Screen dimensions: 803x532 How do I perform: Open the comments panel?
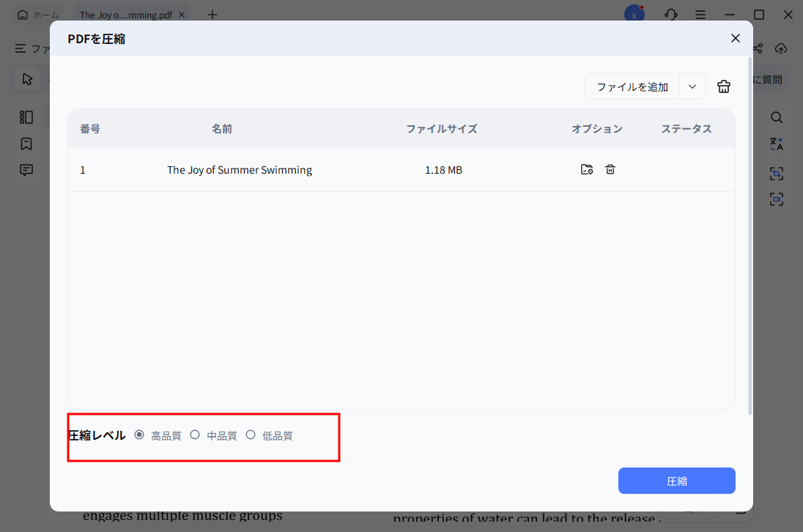pos(26,169)
